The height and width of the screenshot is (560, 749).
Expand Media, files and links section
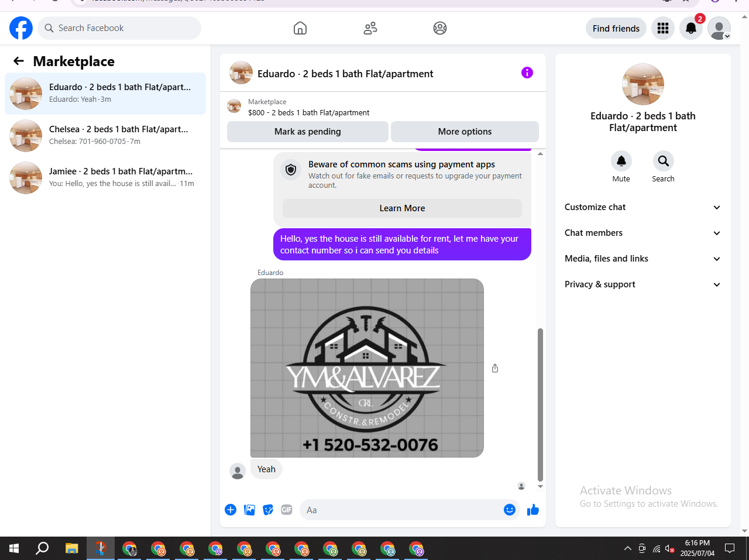[643, 259]
